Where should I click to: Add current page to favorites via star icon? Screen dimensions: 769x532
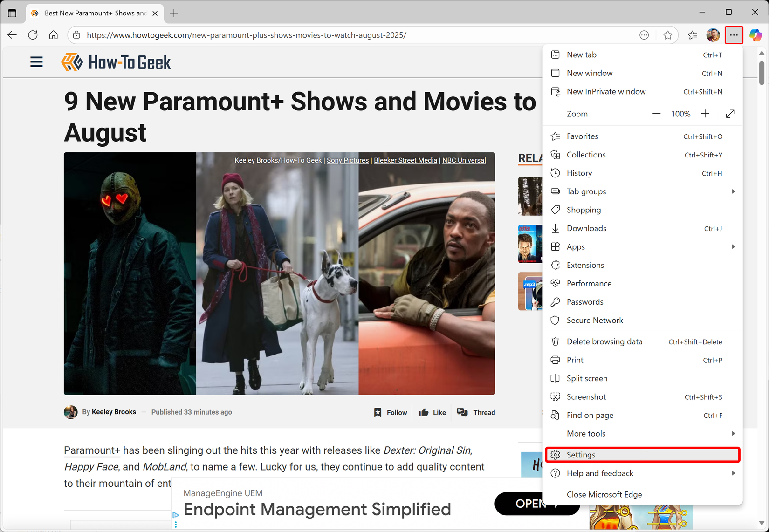pos(668,35)
